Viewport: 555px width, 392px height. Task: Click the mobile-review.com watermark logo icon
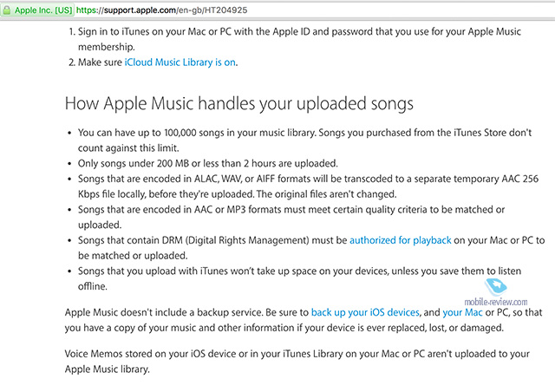coord(496,287)
